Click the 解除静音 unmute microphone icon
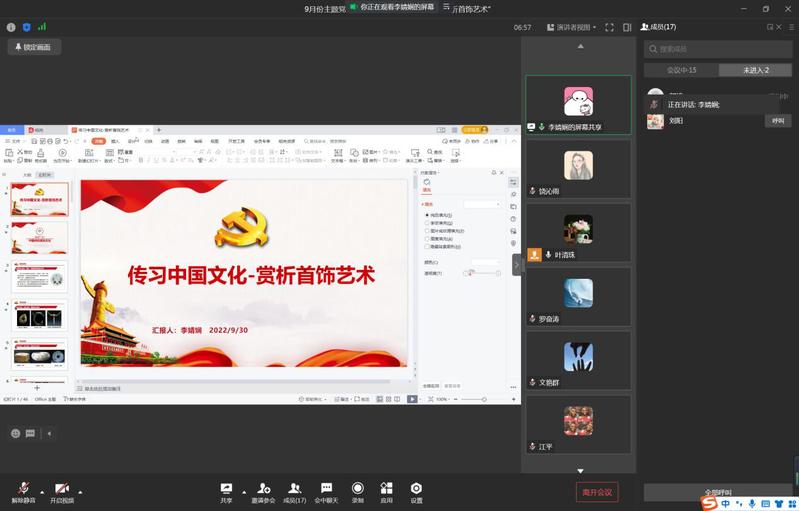Viewport: 799px width, 511px height. 23,488
